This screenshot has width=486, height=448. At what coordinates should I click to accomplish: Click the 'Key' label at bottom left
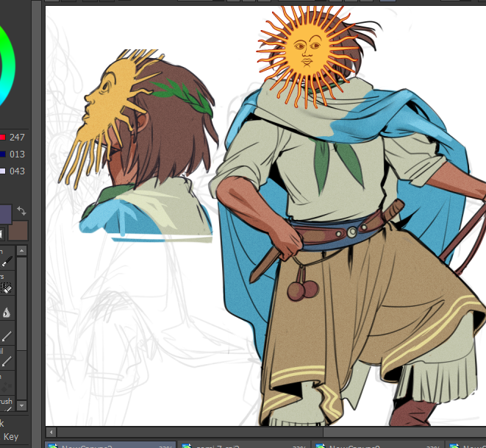point(11,437)
